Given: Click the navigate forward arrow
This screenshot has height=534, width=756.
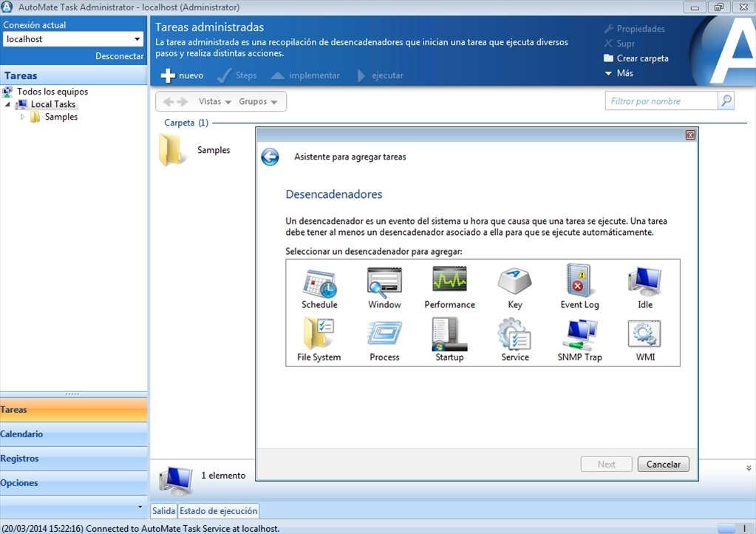Looking at the screenshot, I should point(183,102).
